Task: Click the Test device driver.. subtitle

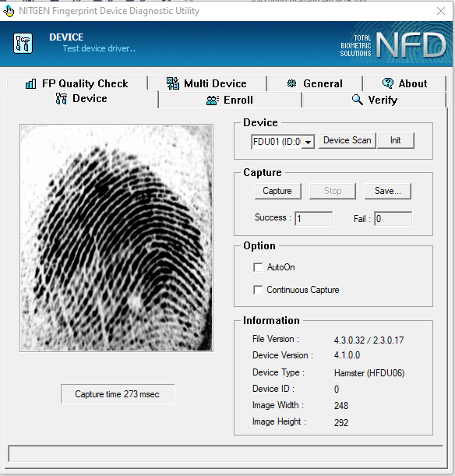Action: 99,48
